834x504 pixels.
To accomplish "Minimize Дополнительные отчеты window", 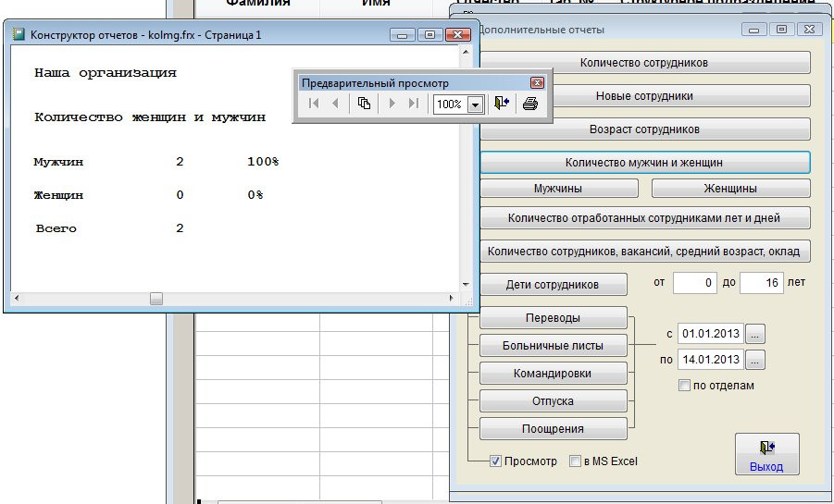I will pos(753,30).
